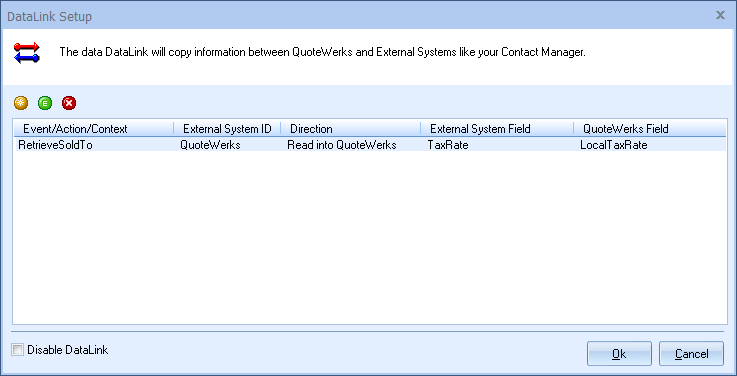Click the External System Field column header
737x376 pixels.
coord(497,128)
